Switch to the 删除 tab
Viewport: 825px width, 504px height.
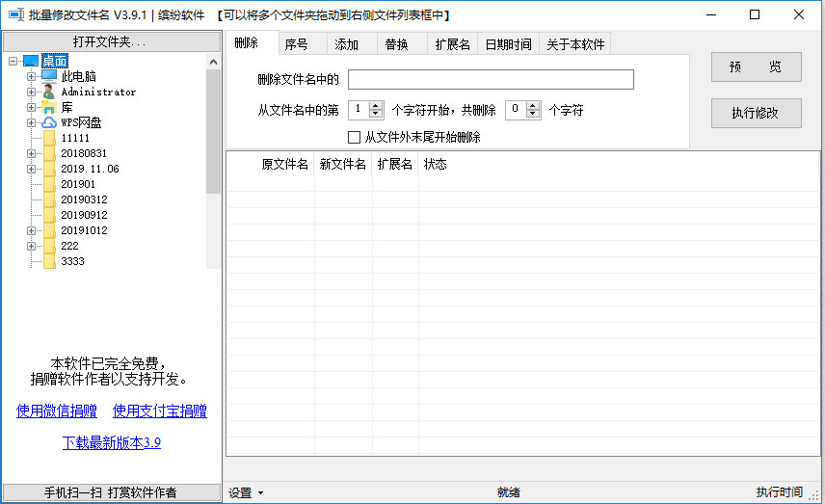(252, 42)
